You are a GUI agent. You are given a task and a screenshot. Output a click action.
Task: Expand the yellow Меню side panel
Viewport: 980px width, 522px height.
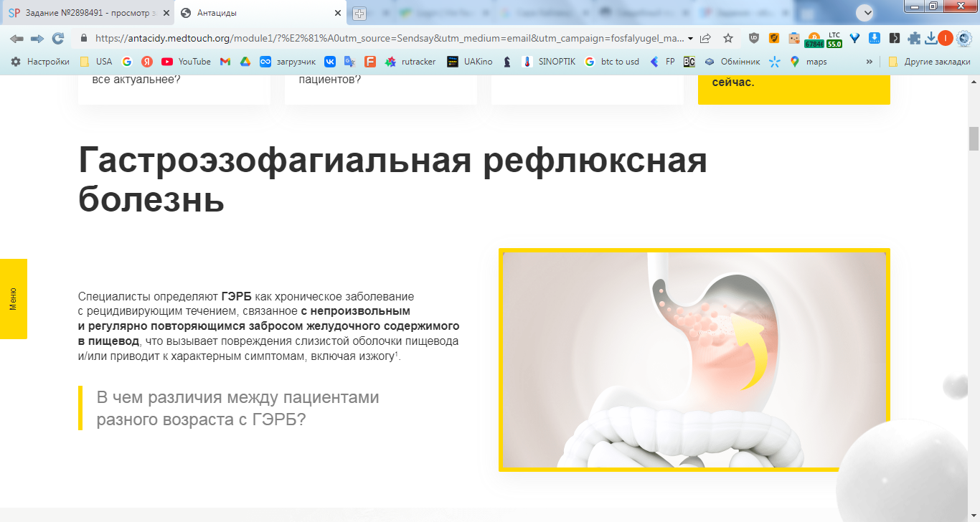tap(13, 299)
